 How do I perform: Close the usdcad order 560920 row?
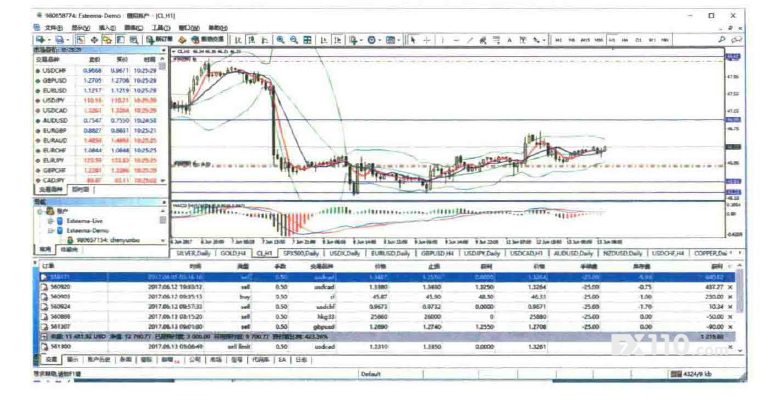[x=730, y=287]
